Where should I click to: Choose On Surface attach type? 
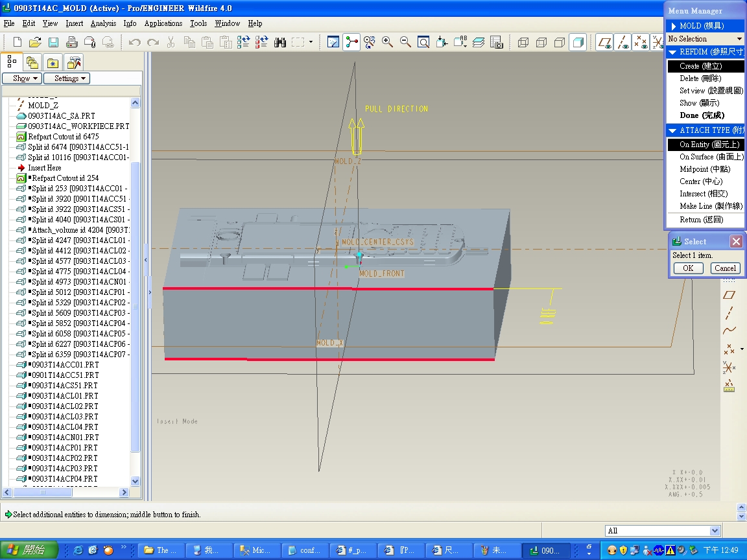[711, 157]
